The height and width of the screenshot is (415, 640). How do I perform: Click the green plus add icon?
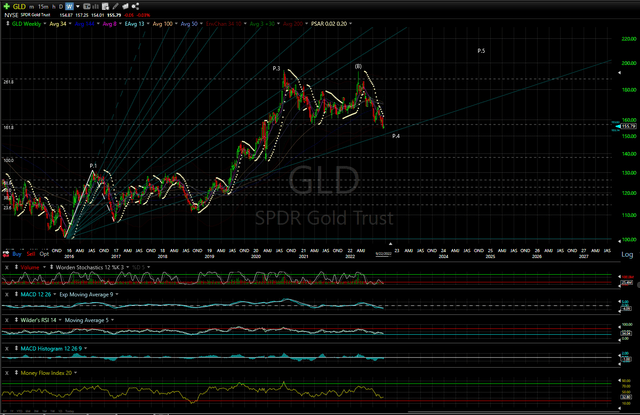point(7,7)
